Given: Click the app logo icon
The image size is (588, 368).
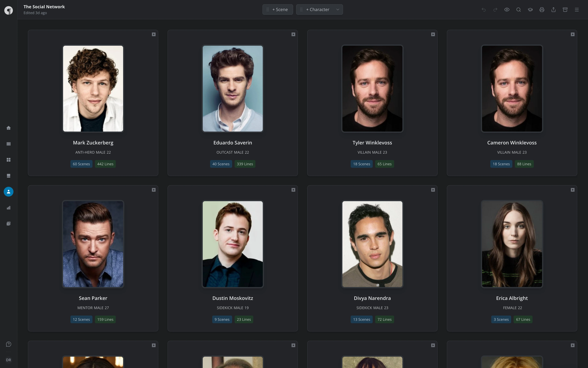Looking at the screenshot, I should [x=9, y=10].
